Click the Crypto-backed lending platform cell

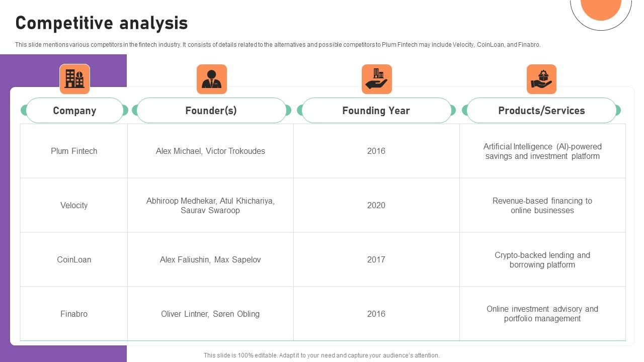[542, 259]
